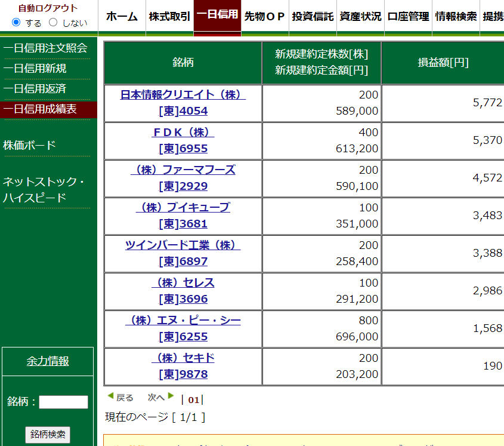Open 一日信用返済 in the sidebar

pyautogui.click(x=35, y=88)
